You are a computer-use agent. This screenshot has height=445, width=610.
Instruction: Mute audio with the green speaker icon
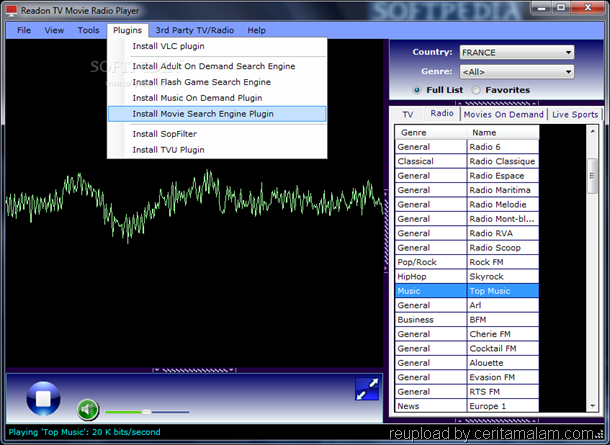tap(88, 410)
